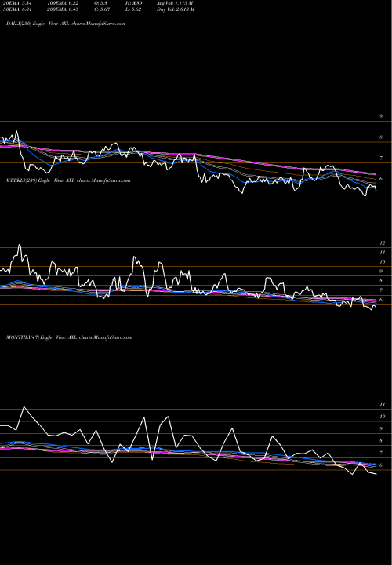Click the 11 axis label on monthly chart
The width and height of the screenshot is (392, 565).
click(x=383, y=405)
